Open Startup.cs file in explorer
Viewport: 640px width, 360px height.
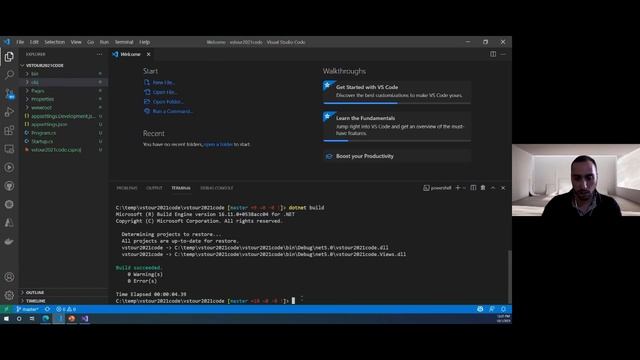click(42, 141)
